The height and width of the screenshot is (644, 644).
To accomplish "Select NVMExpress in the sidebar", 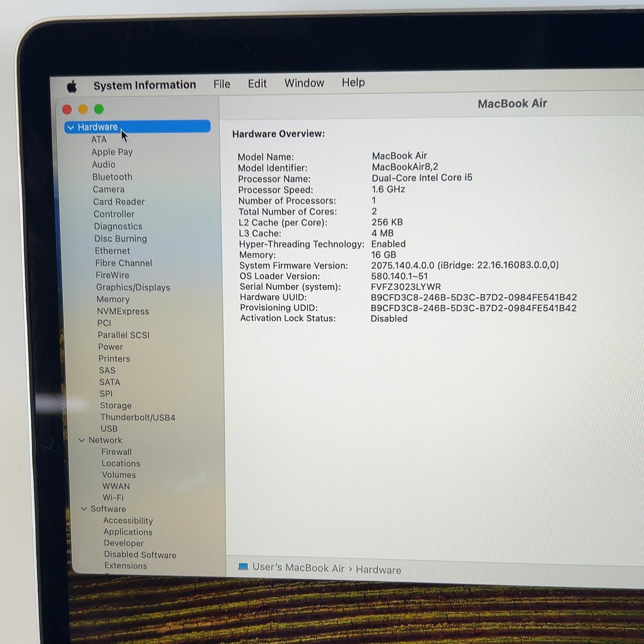I will point(123,311).
